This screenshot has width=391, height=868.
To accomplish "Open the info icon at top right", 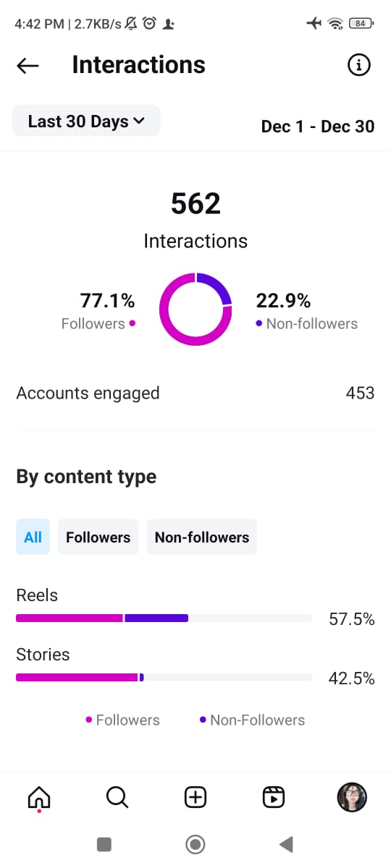I will pos(359,65).
